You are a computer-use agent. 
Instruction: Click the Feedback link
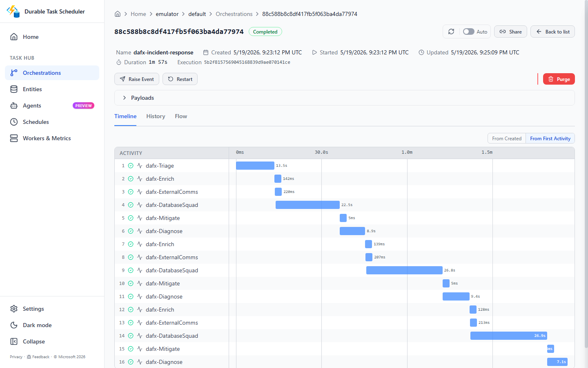pos(38,357)
